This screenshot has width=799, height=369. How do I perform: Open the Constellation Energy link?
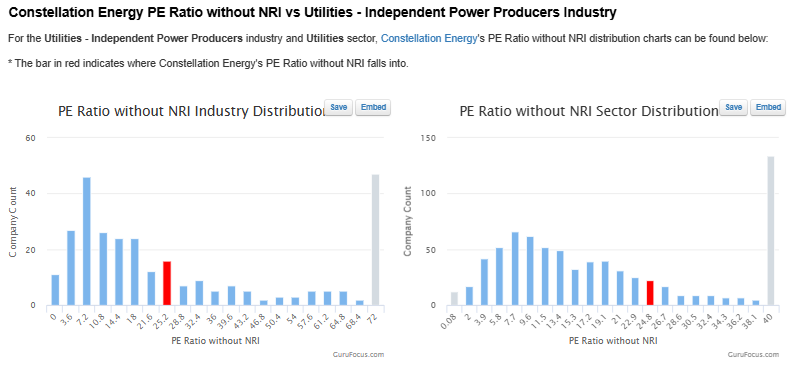coord(429,38)
